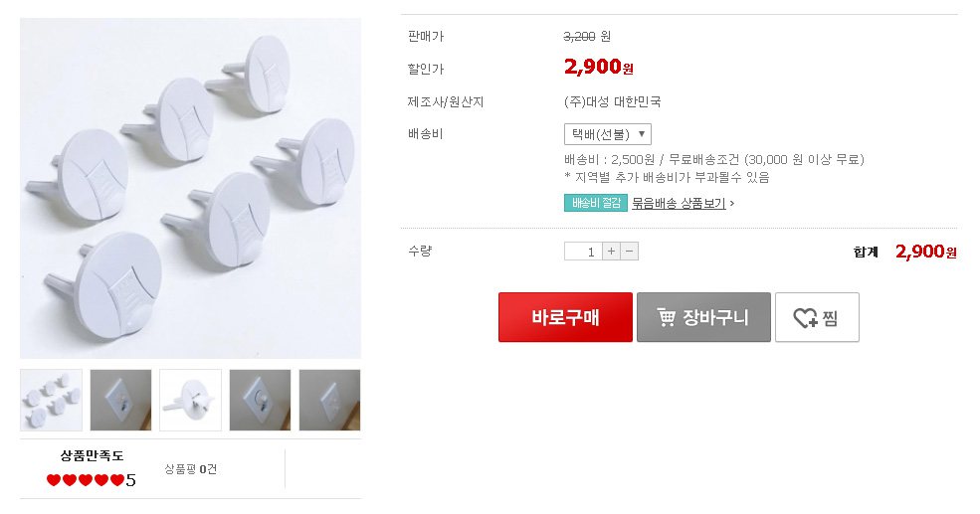Click the arrow after 묶음배송 상품보기

tap(732, 203)
